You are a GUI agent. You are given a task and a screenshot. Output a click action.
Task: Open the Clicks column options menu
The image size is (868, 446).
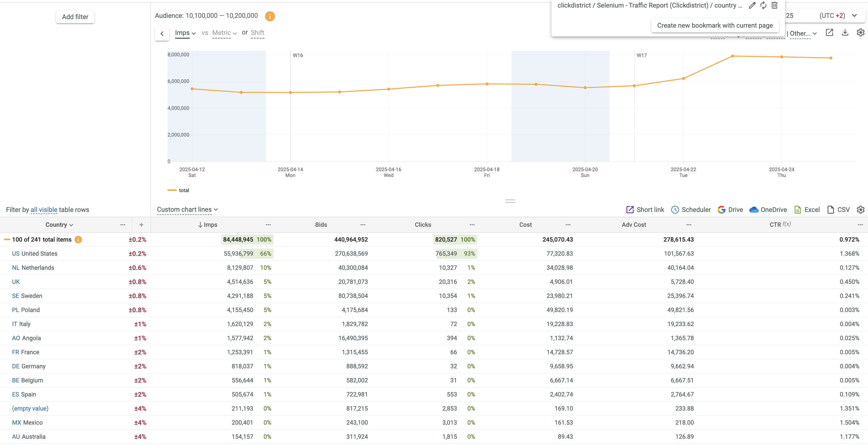(472, 225)
